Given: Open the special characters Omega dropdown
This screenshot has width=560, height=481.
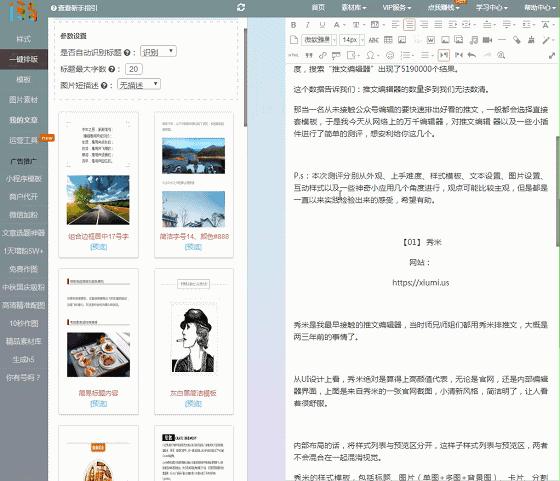Looking at the screenshot, I should click(371, 55).
